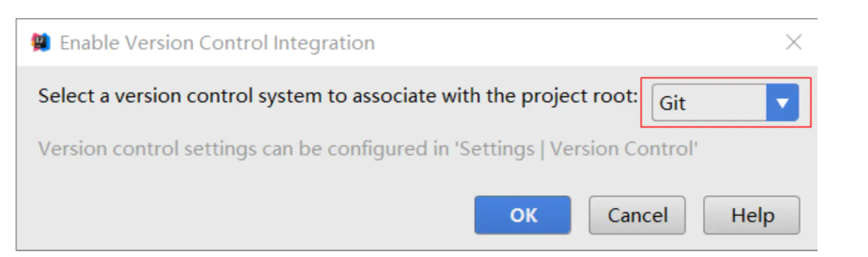Screen dimensions: 868x257
Task: Dismiss the dialog using Cancel
Action: [x=637, y=215]
